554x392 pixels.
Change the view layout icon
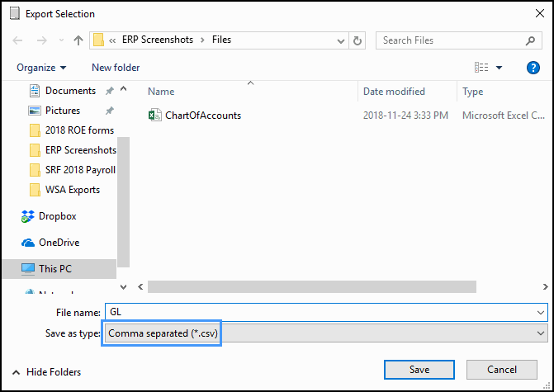pos(481,68)
